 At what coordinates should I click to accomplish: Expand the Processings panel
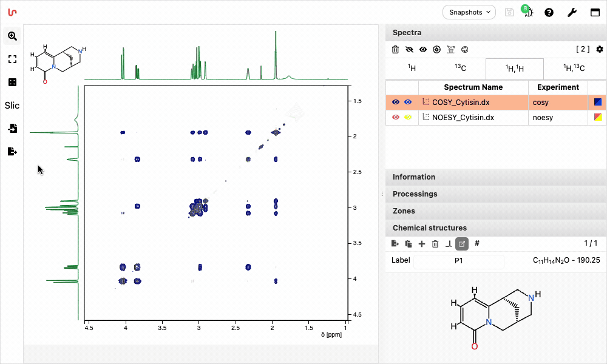click(415, 194)
